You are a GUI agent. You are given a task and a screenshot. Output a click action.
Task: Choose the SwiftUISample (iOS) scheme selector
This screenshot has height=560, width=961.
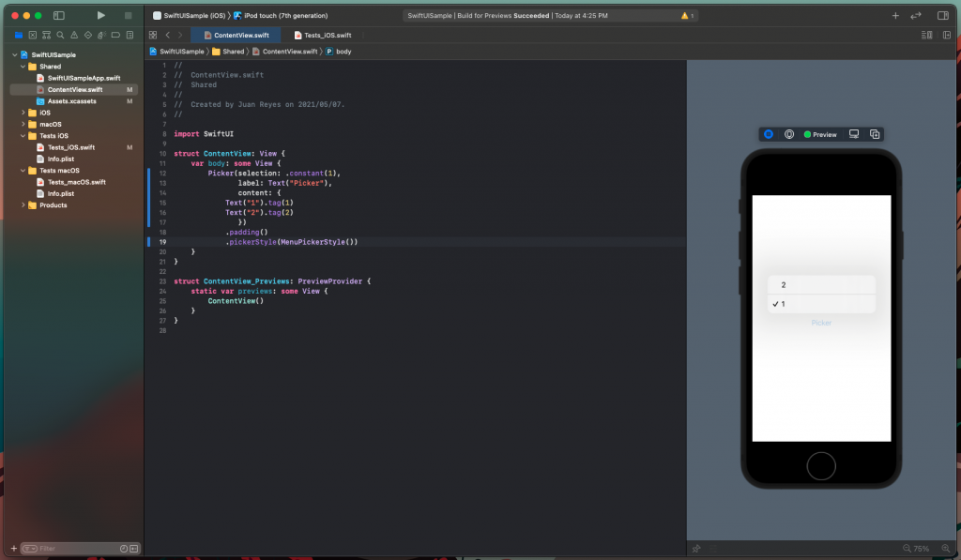[x=190, y=15]
